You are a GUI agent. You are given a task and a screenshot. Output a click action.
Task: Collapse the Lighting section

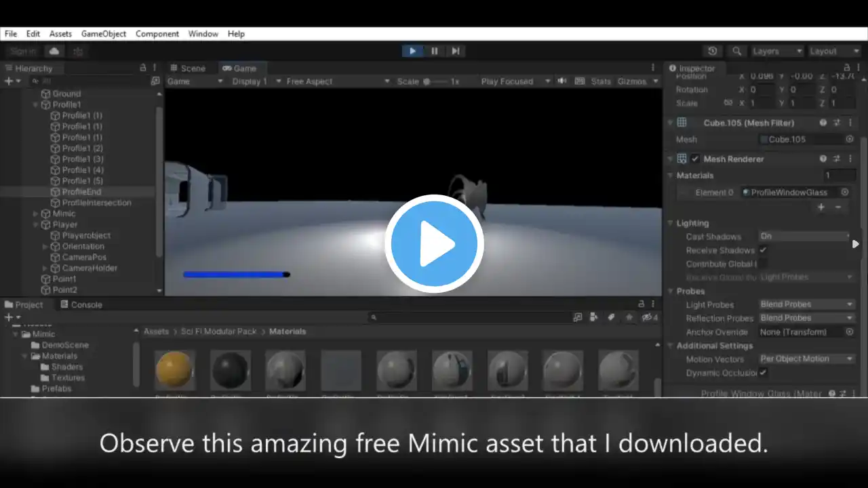pyautogui.click(x=670, y=223)
